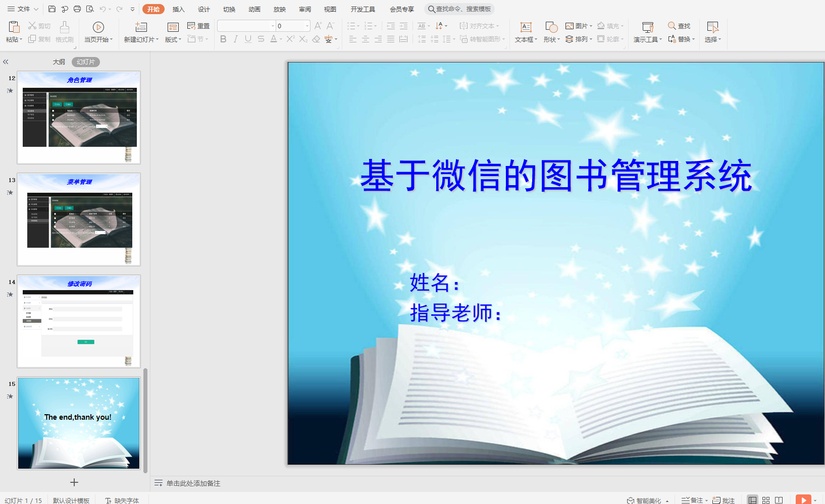Open the 审阅 ribbon tab

305,9
